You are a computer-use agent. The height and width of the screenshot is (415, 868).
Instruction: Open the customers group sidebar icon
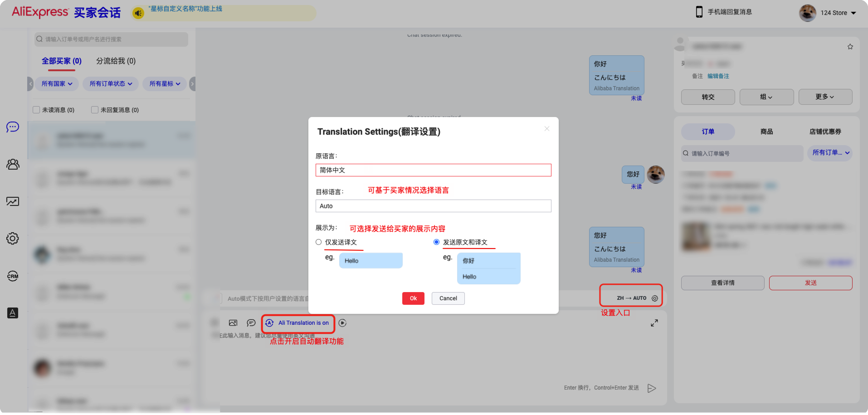click(x=12, y=164)
